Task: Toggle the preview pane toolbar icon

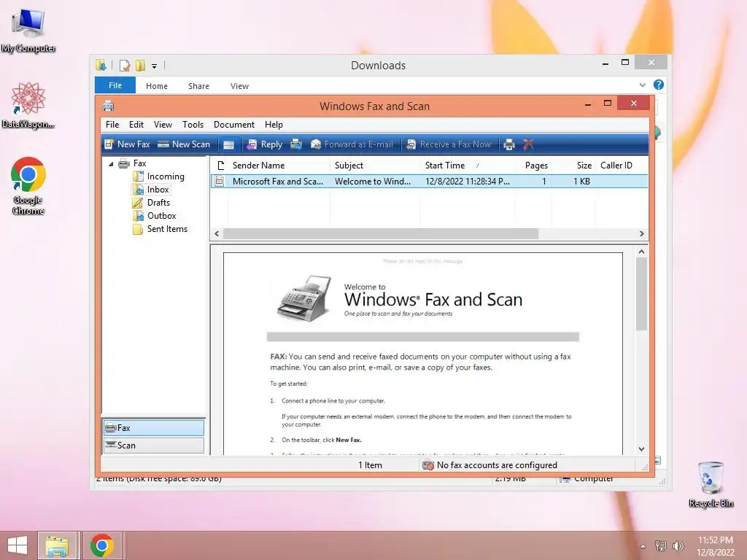Action: click(228, 144)
